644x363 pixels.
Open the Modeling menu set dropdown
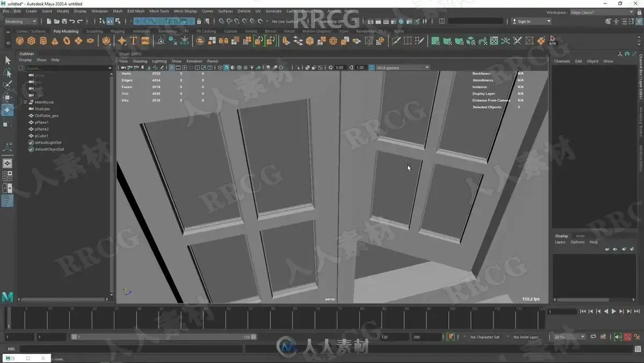21,21
